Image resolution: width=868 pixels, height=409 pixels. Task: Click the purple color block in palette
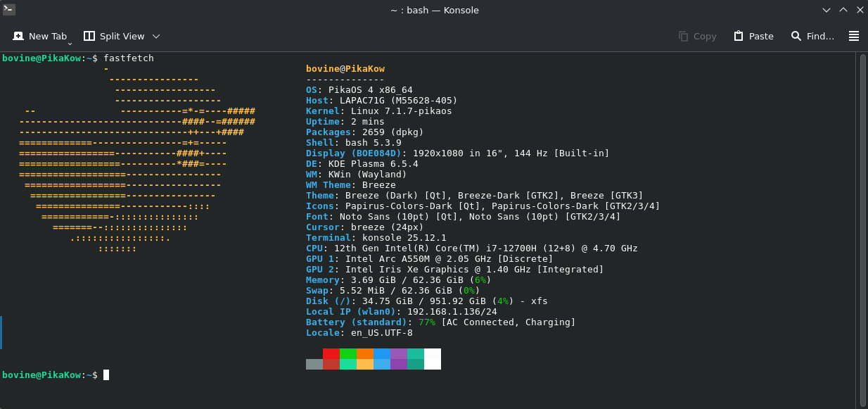(x=399, y=353)
